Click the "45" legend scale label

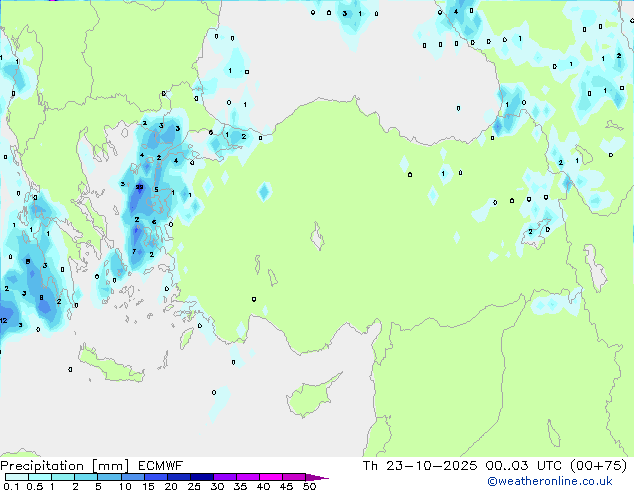(x=286, y=486)
